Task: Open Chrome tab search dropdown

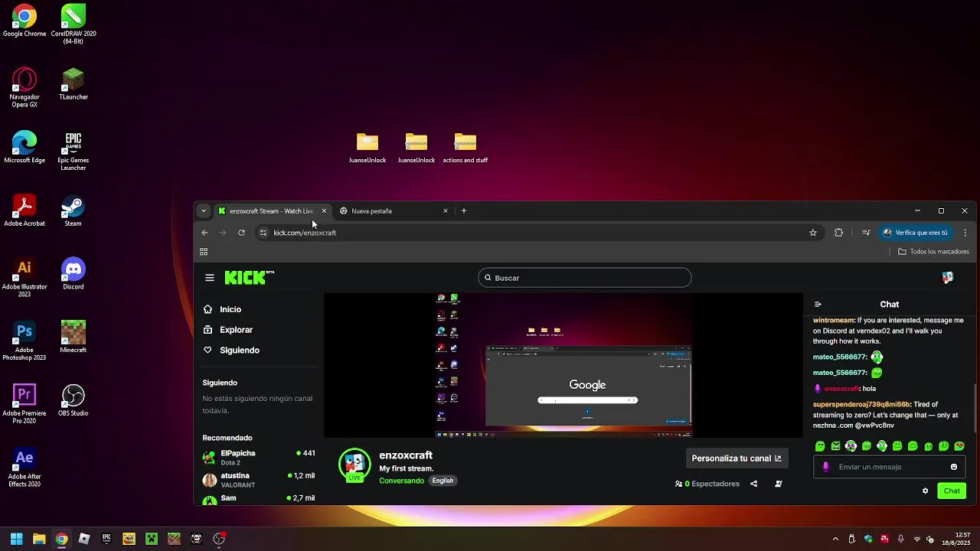Action: tap(203, 210)
